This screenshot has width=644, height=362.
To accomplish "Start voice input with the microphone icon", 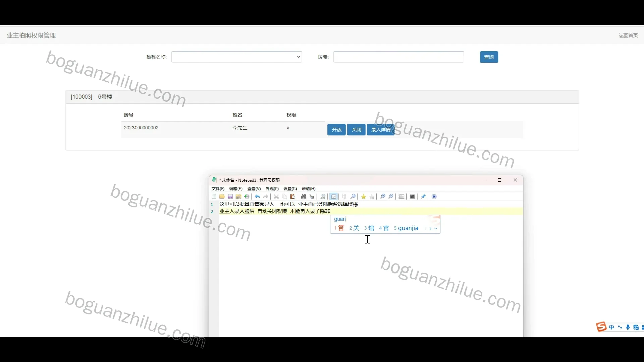I will pos(628,327).
